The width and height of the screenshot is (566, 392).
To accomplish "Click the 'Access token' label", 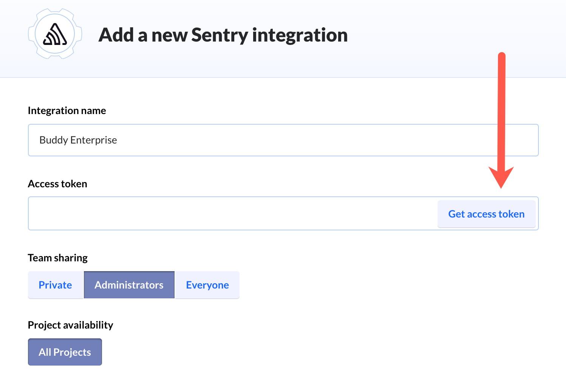I will coord(57,184).
